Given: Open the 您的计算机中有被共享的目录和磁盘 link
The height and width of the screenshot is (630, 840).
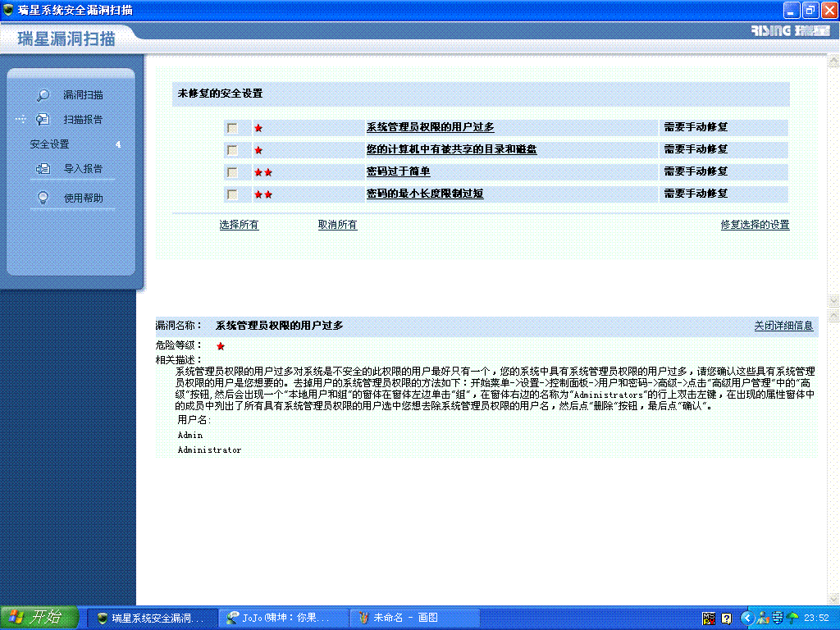Looking at the screenshot, I should (452, 149).
